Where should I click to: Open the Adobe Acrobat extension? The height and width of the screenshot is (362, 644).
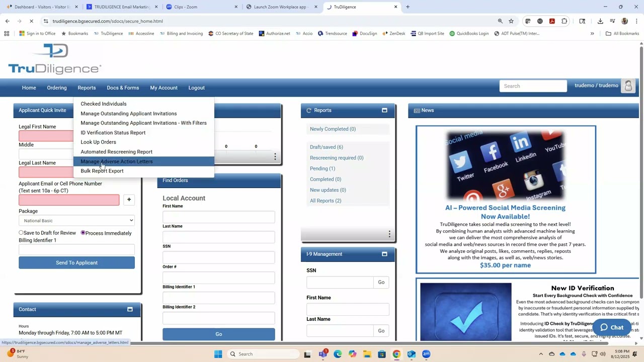pyautogui.click(x=552, y=21)
